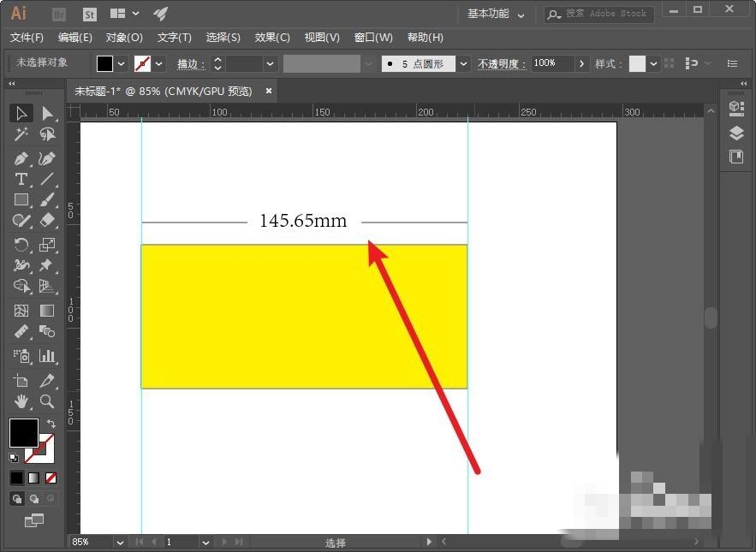The image size is (756, 552).
Task: Select the Gradient tool
Action: pyautogui.click(x=47, y=311)
